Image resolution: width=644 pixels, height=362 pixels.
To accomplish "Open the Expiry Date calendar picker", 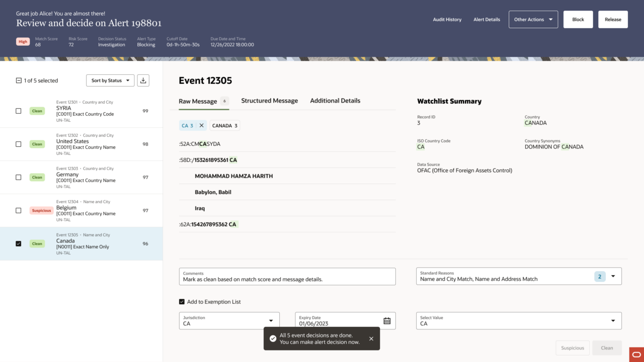I will 387,321.
